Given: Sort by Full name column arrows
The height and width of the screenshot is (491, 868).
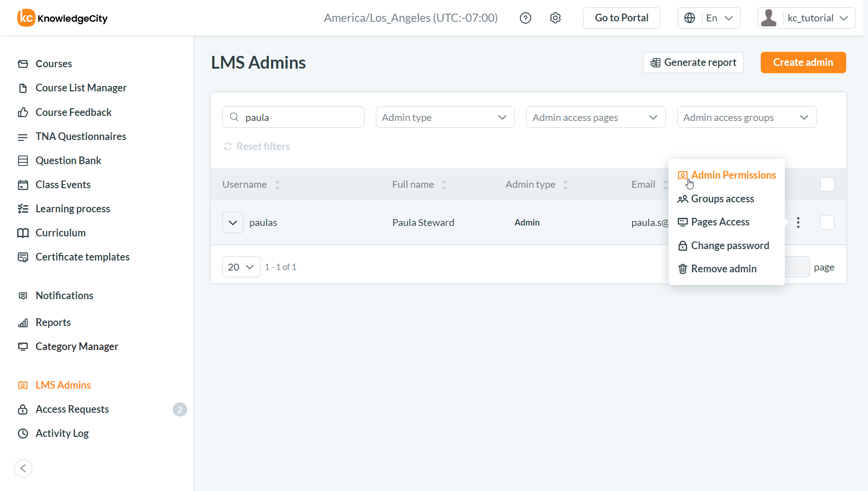Looking at the screenshot, I should coord(444,185).
